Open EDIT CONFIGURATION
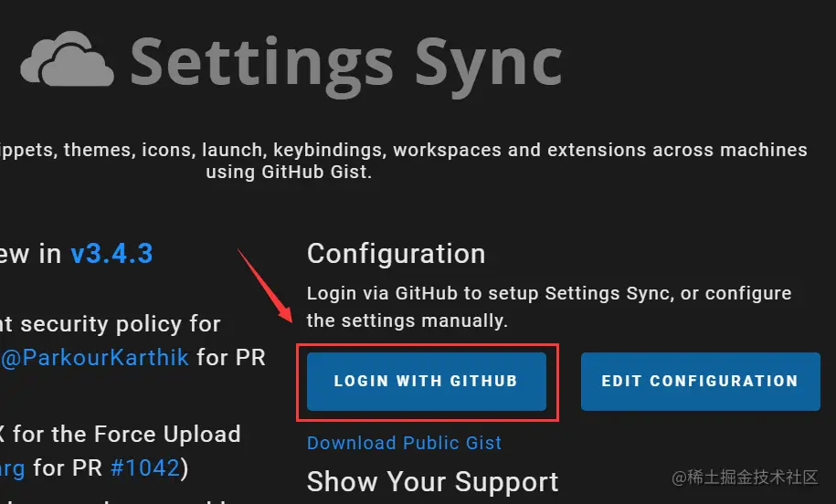 point(700,381)
